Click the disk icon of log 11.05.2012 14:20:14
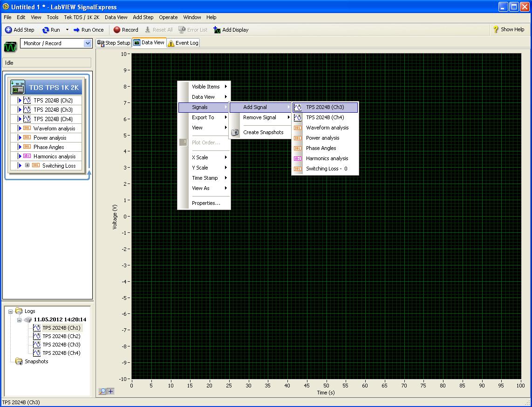Screen dimensions: 532x407 click(28, 319)
